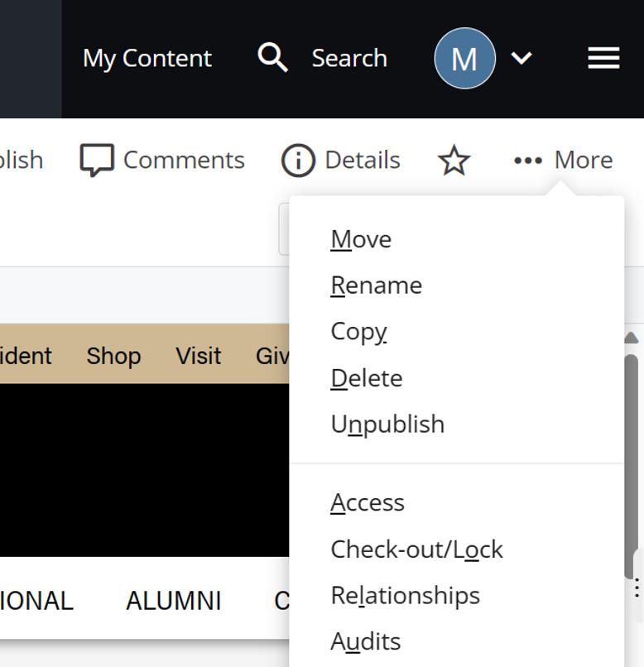Click the magnifying glass search icon
The image size is (644, 667).
(272, 58)
